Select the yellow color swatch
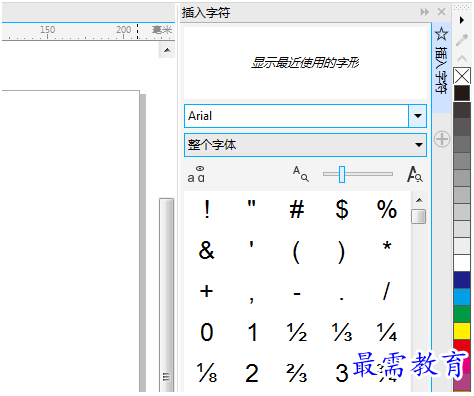This screenshot has width=474, height=396. click(x=462, y=331)
